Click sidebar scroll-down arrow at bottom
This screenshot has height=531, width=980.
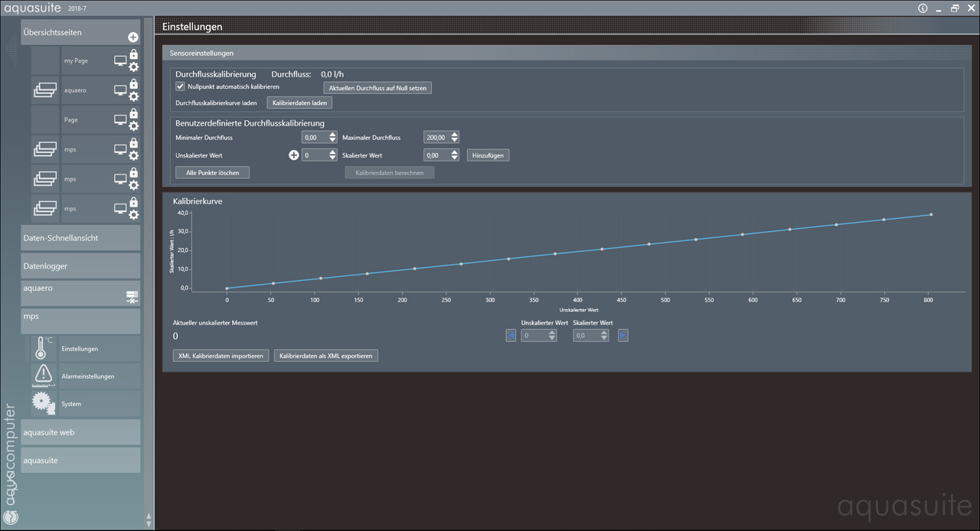(149, 523)
